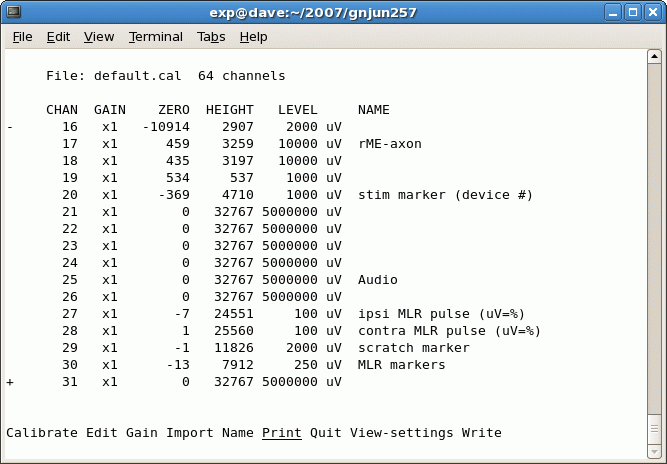The height and width of the screenshot is (464, 667).
Task: Choose the Gain command
Action: coord(141,433)
